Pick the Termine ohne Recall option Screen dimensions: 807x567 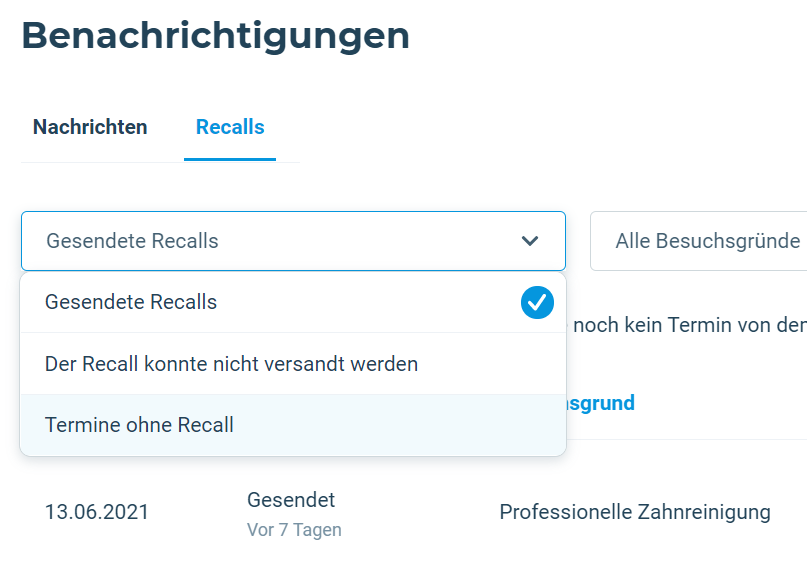coord(293,425)
